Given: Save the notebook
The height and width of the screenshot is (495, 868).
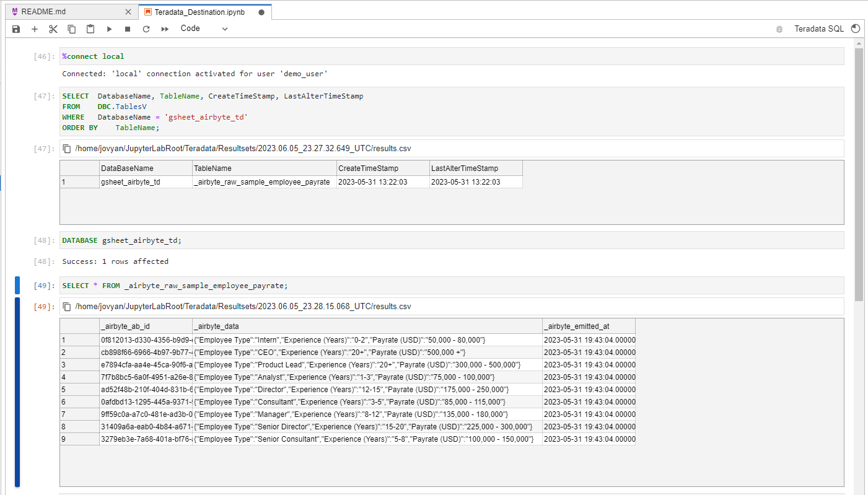Looking at the screenshot, I should [x=15, y=28].
